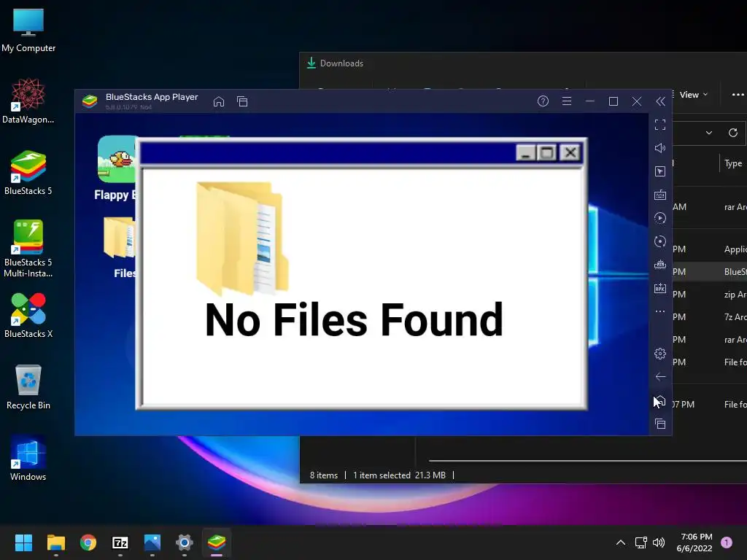The width and height of the screenshot is (747, 560).
Task: Expand more tools three-dots in BlueStacks sidebar
Action: (659, 311)
